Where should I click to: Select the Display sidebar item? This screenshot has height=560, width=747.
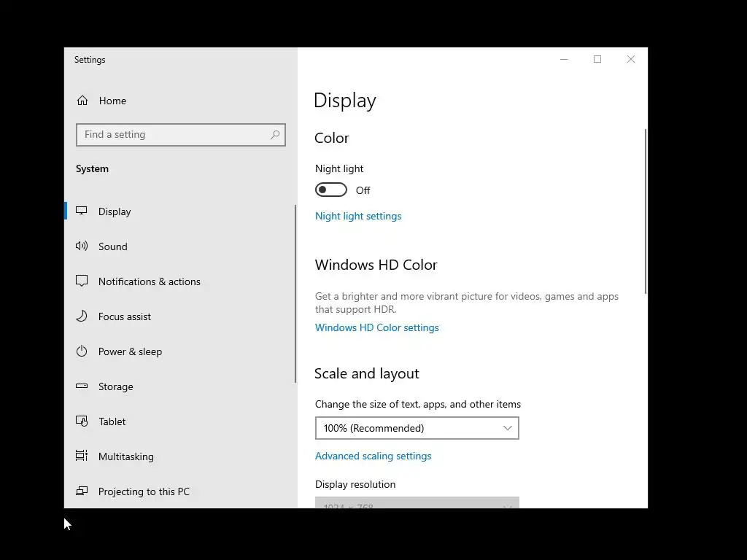click(x=180, y=211)
